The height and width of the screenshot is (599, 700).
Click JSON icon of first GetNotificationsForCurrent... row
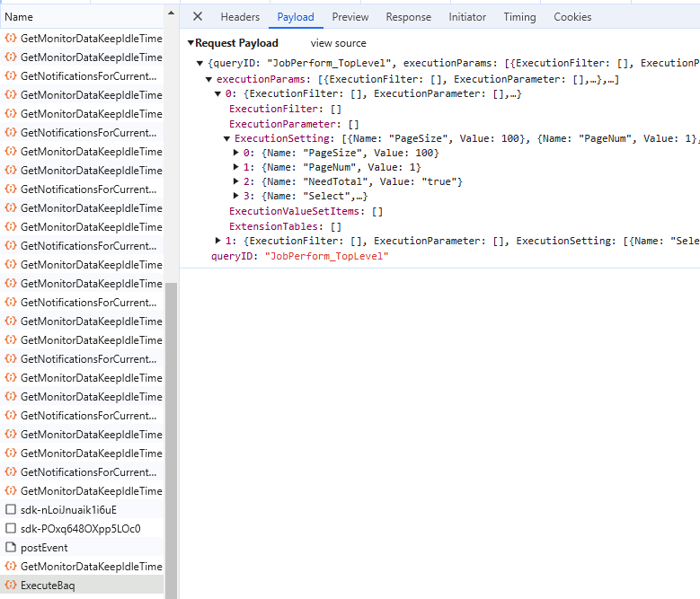tap(11, 76)
